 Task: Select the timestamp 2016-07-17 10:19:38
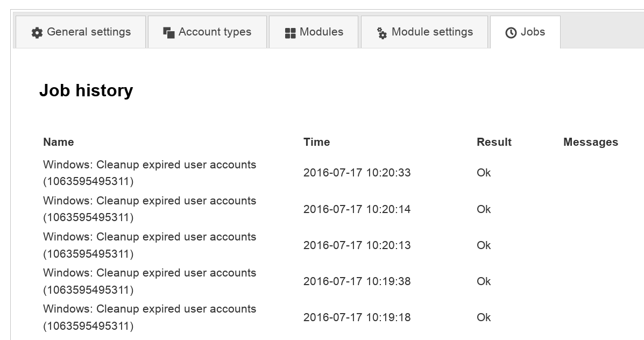(x=357, y=281)
